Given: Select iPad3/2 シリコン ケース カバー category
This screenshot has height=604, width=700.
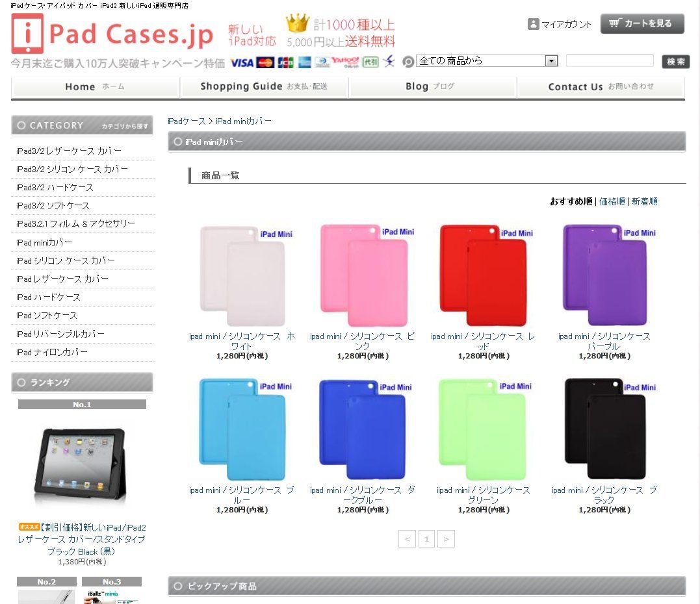Looking at the screenshot, I should pyautogui.click(x=72, y=169).
